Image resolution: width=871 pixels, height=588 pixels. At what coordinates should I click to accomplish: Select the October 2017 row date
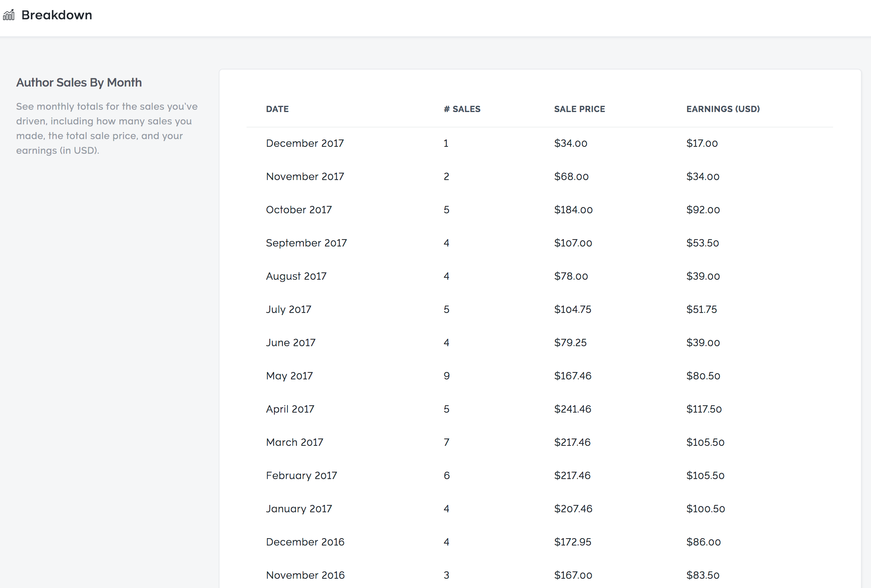(x=299, y=210)
